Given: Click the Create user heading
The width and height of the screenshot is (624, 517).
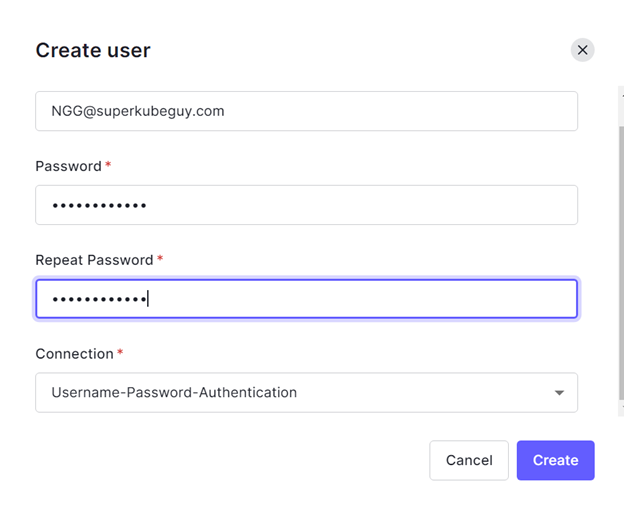Looking at the screenshot, I should (93, 50).
